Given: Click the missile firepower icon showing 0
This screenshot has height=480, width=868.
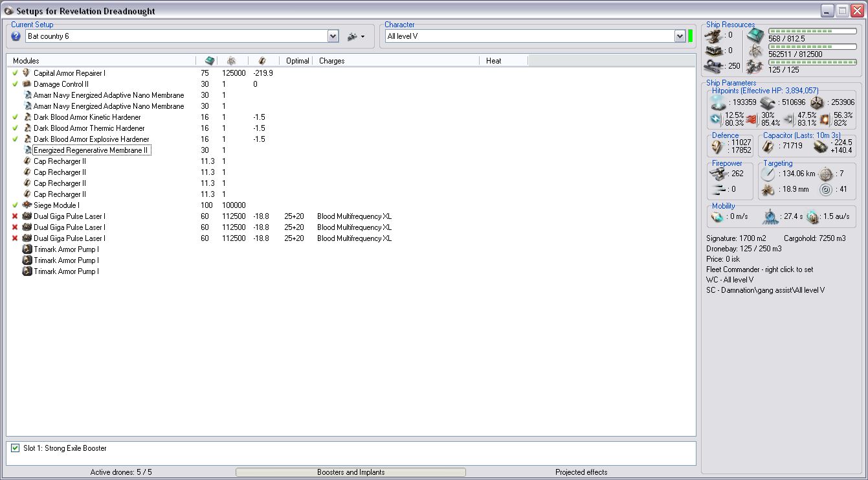Looking at the screenshot, I should [x=717, y=189].
